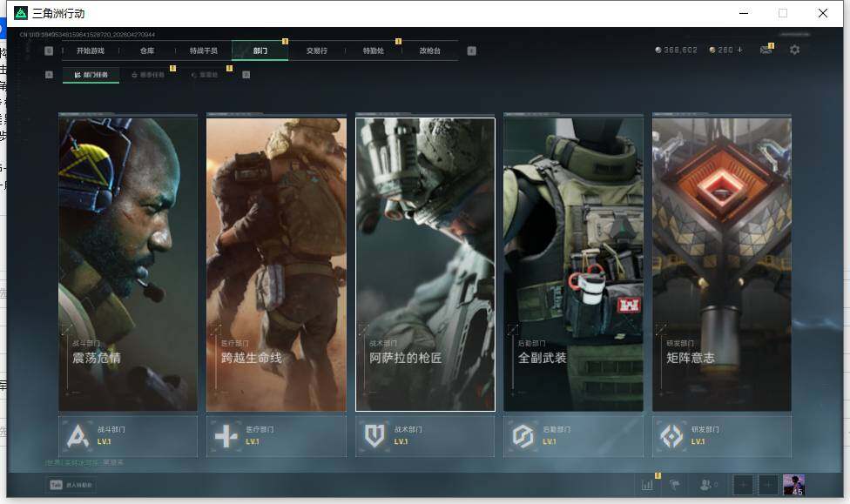
Task: Click the plus to add 260 currency
Action: pos(740,50)
